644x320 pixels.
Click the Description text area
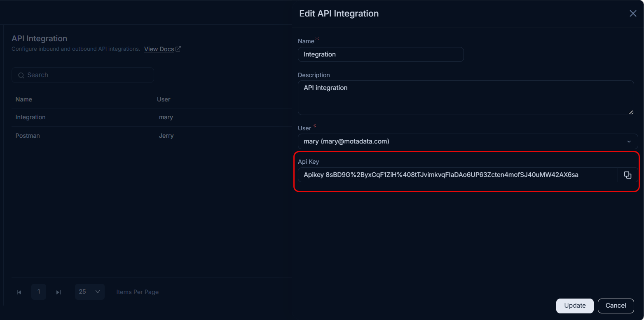466,98
